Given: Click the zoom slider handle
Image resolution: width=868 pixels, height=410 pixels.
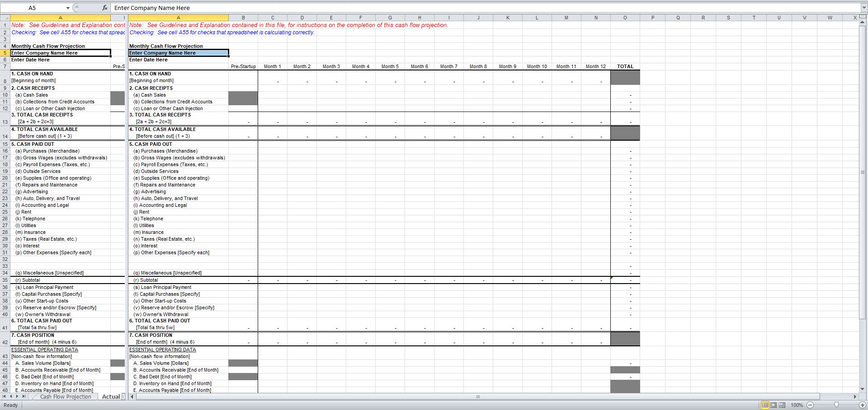Looking at the screenshot, I should click(836, 405).
